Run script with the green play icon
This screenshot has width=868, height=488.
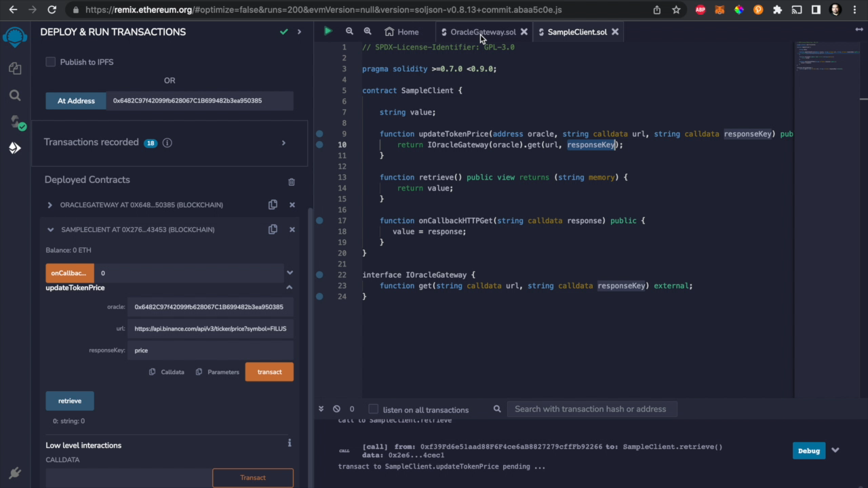tap(328, 31)
